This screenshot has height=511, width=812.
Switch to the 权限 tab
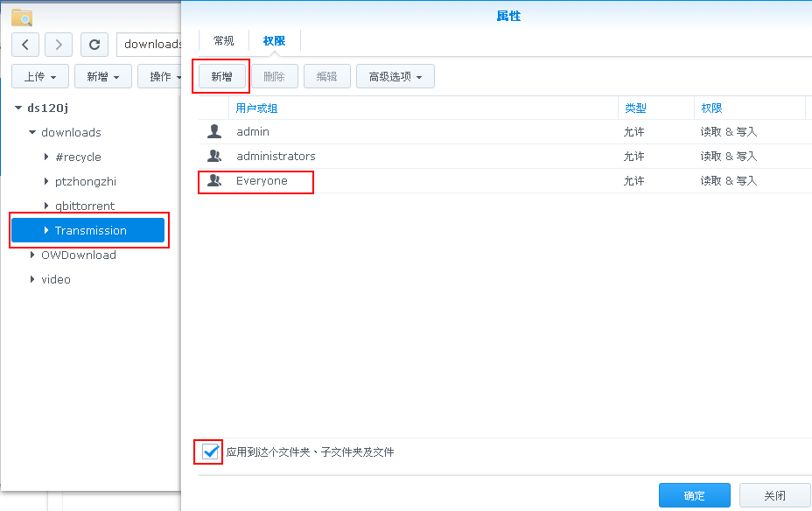coord(274,41)
